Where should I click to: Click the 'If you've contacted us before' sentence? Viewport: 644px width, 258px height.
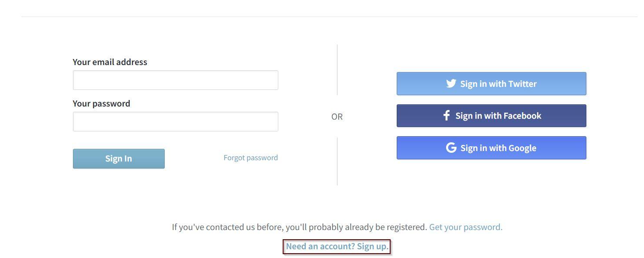299,227
